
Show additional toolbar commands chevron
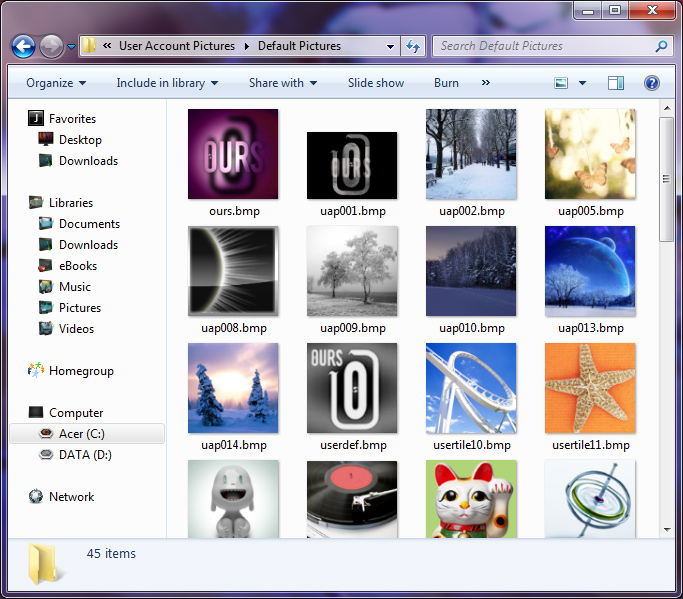click(x=486, y=82)
